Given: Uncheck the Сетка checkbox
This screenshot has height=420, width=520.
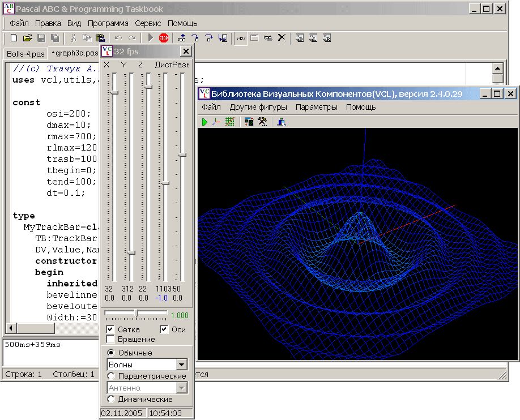Looking at the screenshot, I should coord(110,329).
